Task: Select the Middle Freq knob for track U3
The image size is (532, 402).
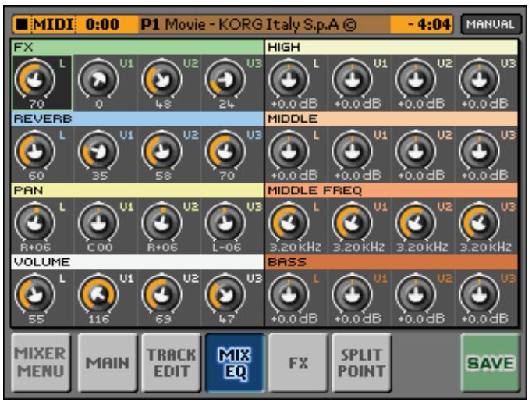Action: [x=480, y=222]
